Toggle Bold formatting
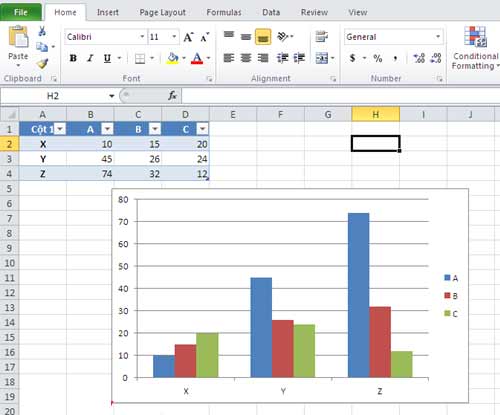The height and width of the screenshot is (415, 500). tap(73, 59)
